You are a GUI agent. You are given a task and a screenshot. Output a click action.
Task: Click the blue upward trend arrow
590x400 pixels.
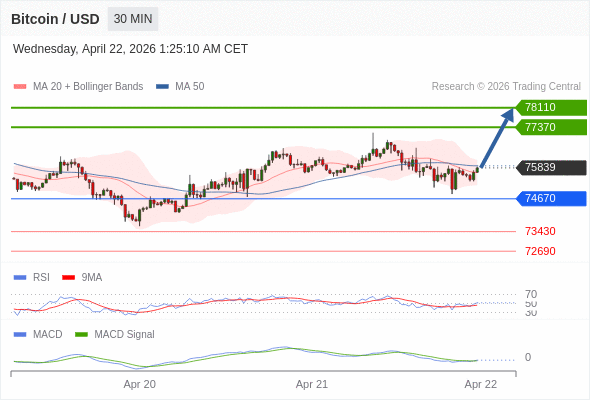tap(497, 138)
